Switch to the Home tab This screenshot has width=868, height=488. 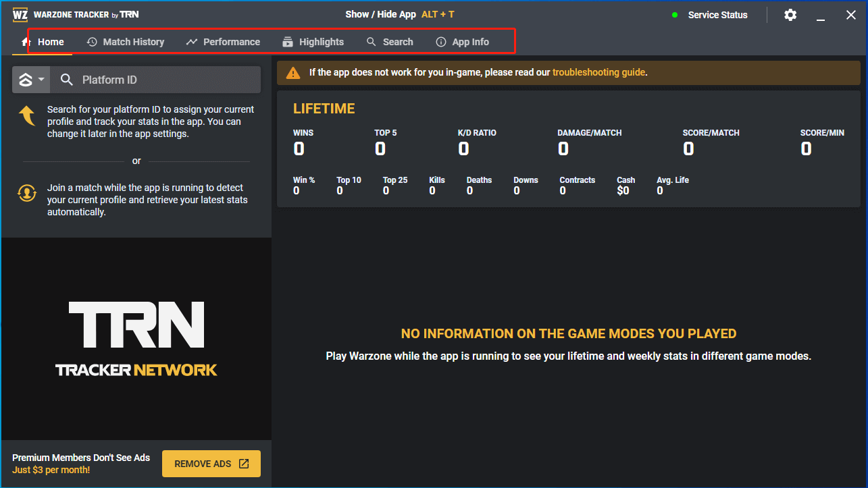pos(42,42)
